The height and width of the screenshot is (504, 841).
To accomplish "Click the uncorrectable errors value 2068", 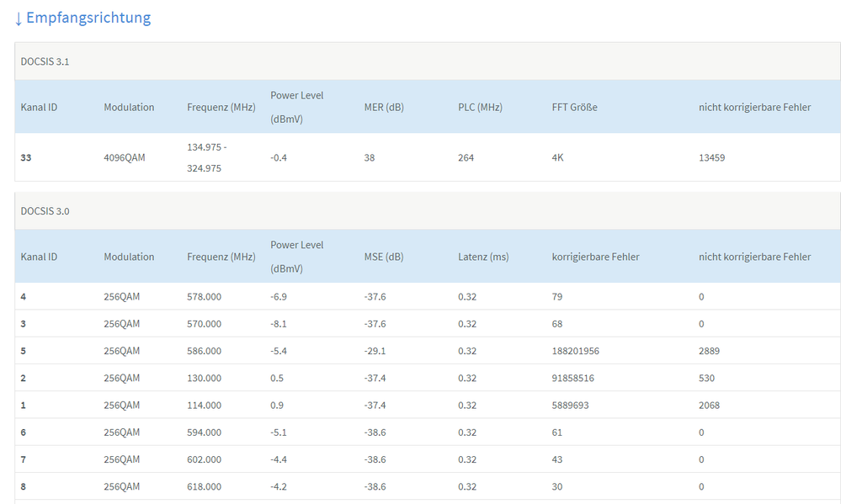I will tap(709, 405).
